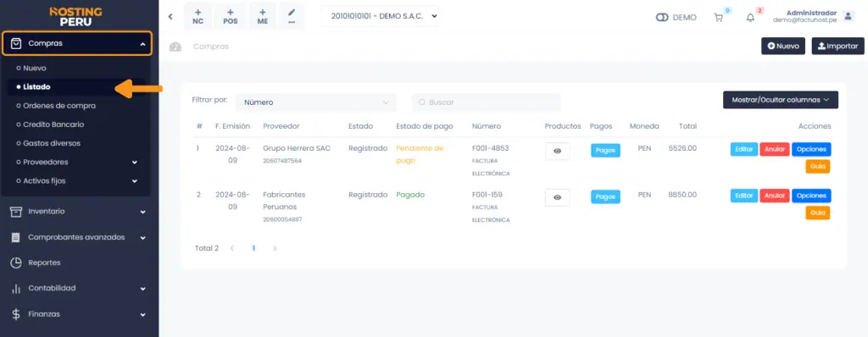The width and height of the screenshot is (868, 337).
Task: Select Nuevo under Compras menu
Action: pyautogui.click(x=34, y=68)
